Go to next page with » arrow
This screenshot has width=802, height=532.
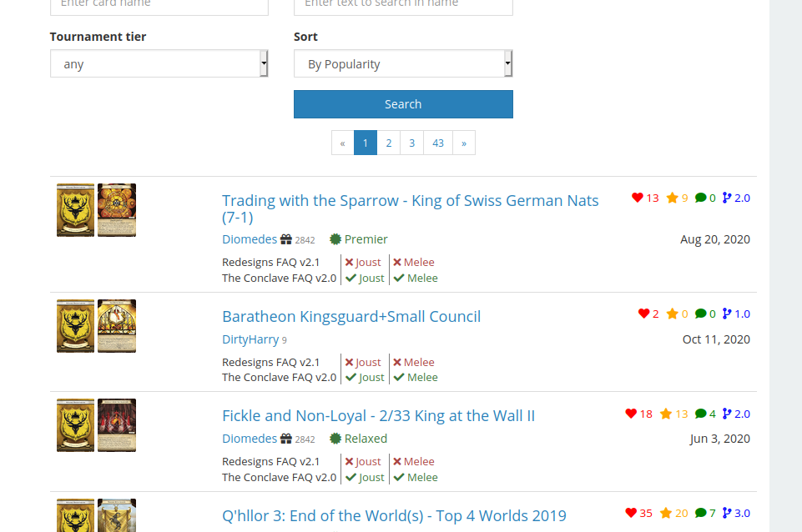[464, 143]
